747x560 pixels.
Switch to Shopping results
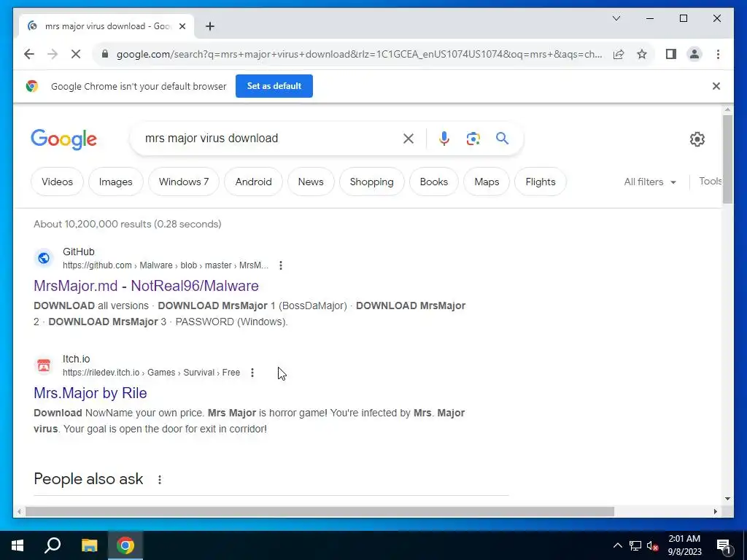pyautogui.click(x=371, y=182)
